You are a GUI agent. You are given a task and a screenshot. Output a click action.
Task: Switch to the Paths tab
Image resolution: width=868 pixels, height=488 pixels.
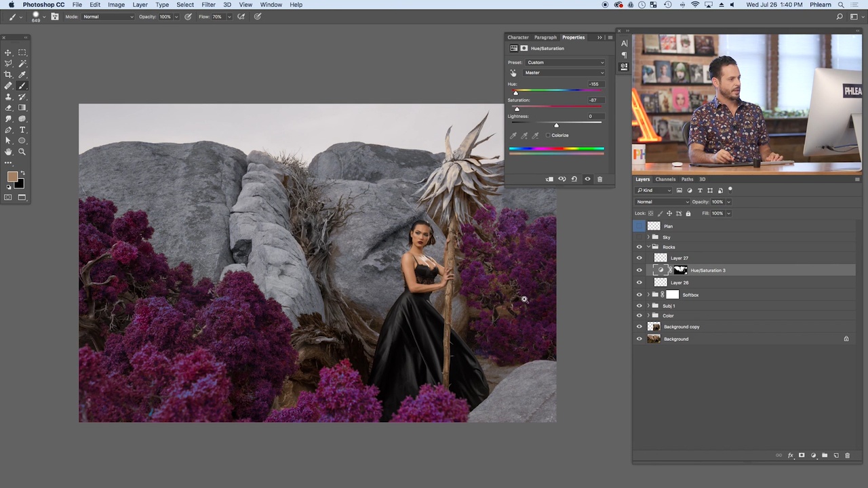pyautogui.click(x=688, y=180)
